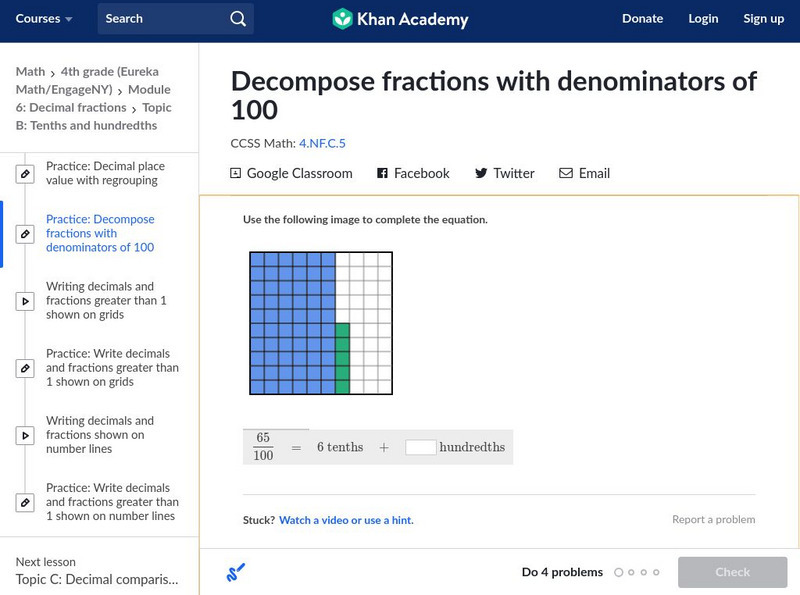Image resolution: width=800 pixels, height=595 pixels.
Task: Click the Donate menu item
Action: tap(642, 19)
